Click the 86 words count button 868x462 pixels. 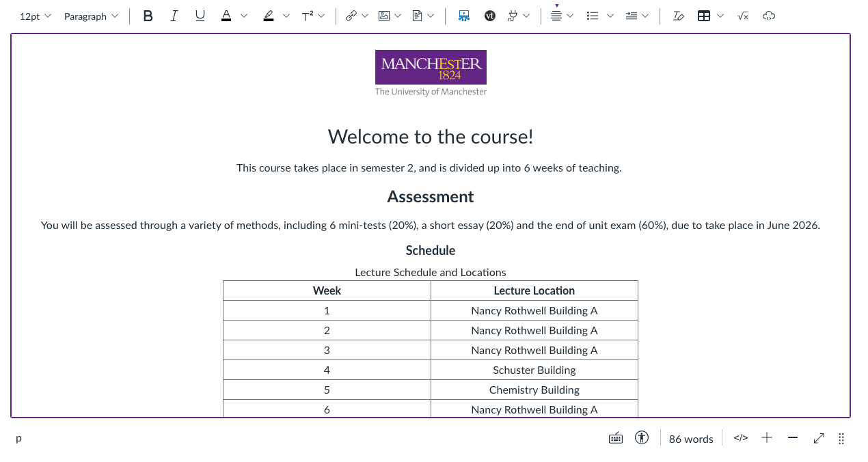(x=691, y=439)
